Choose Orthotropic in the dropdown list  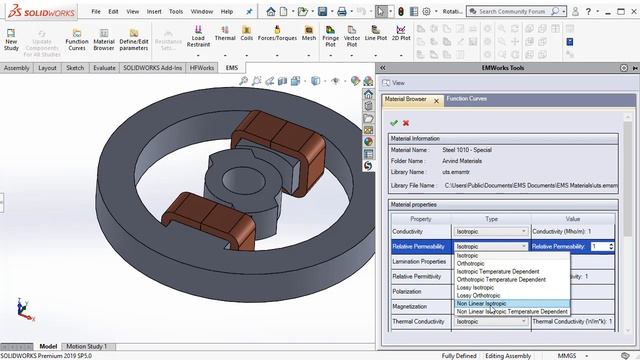[512, 264]
